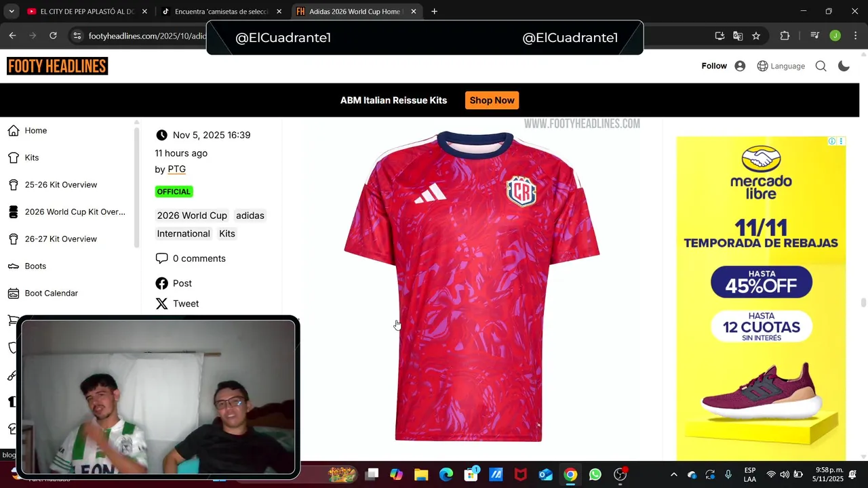868x488 pixels.
Task: Open WhatsApp from the taskbar
Action: point(595,474)
